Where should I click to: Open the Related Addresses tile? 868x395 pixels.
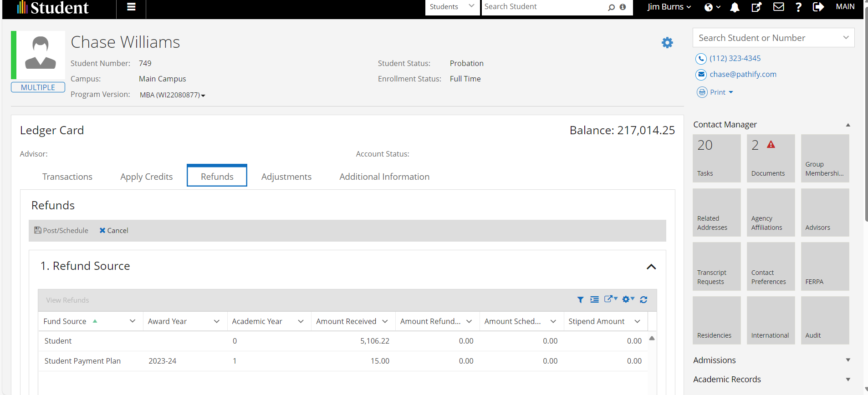pyautogui.click(x=717, y=213)
